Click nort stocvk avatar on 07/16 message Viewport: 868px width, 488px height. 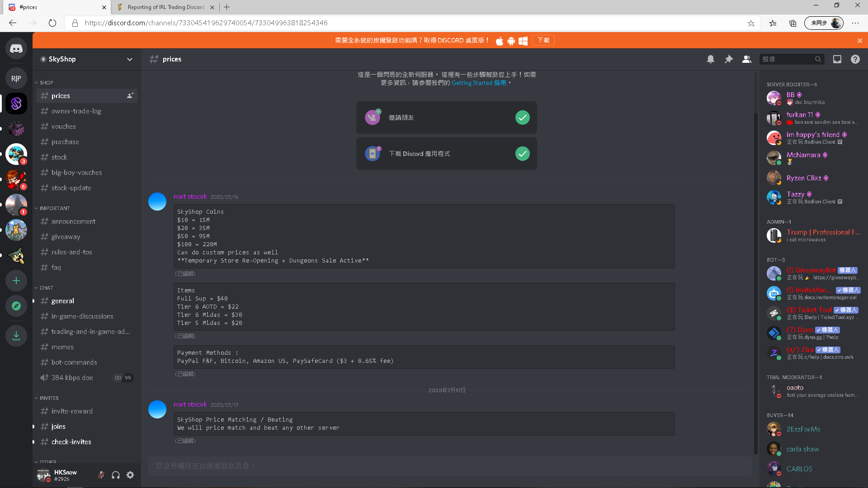coord(157,202)
